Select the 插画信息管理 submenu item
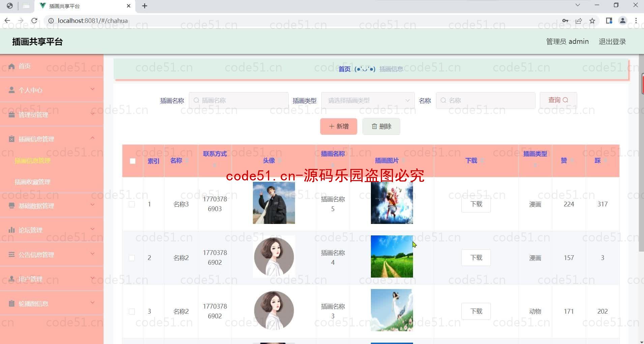This screenshot has height=344, width=644. tap(33, 161)
